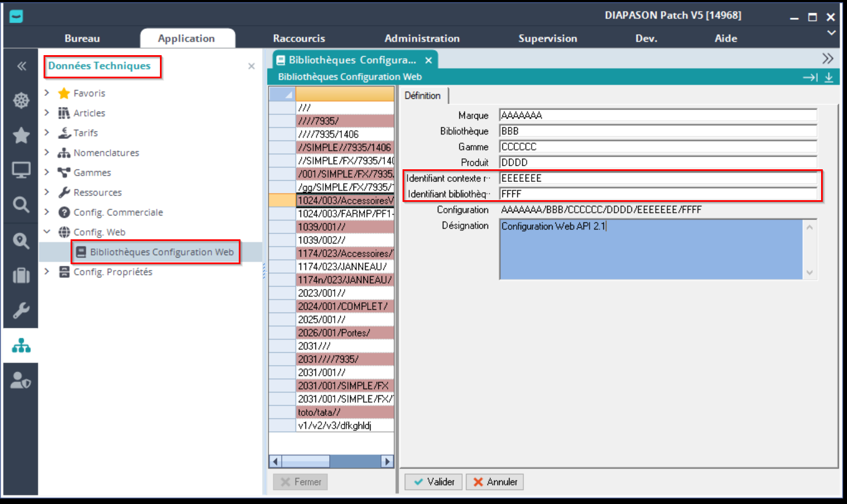
Task: Click the ship wheel icon in sidebar
Action: click(x=21, y=100)
